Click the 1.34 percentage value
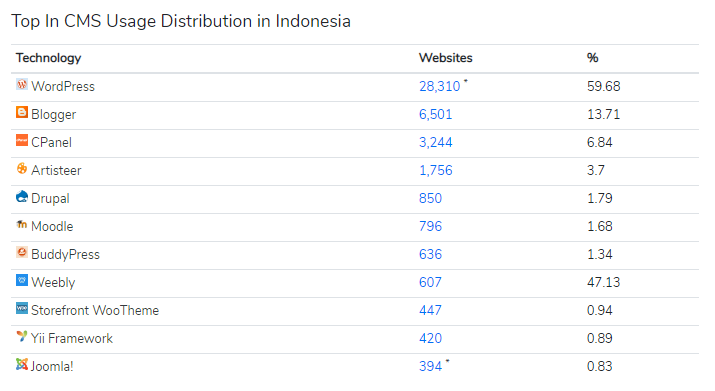 (600, 254)
